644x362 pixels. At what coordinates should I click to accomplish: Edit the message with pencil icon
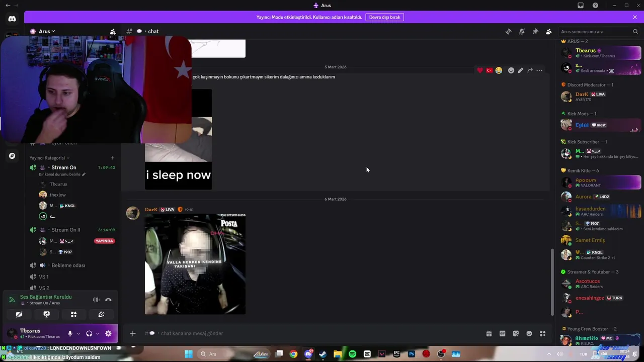click(x=520, y=70)
